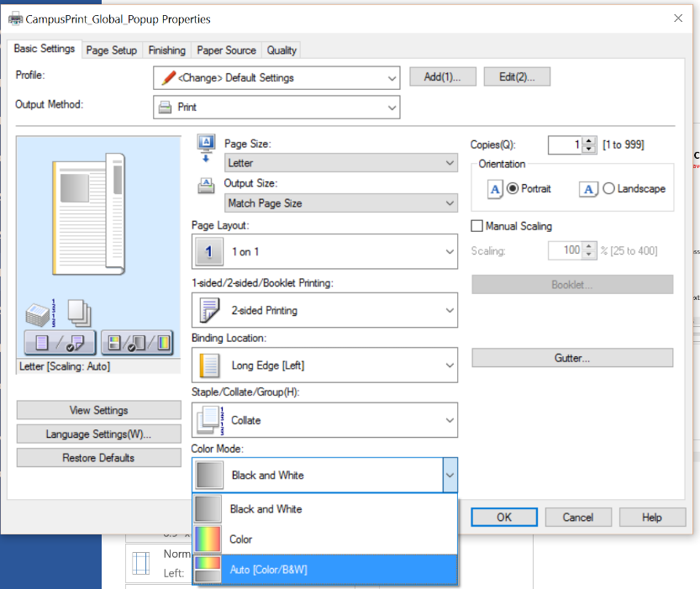Open the Paper Source tab

(x=226, y=50)
